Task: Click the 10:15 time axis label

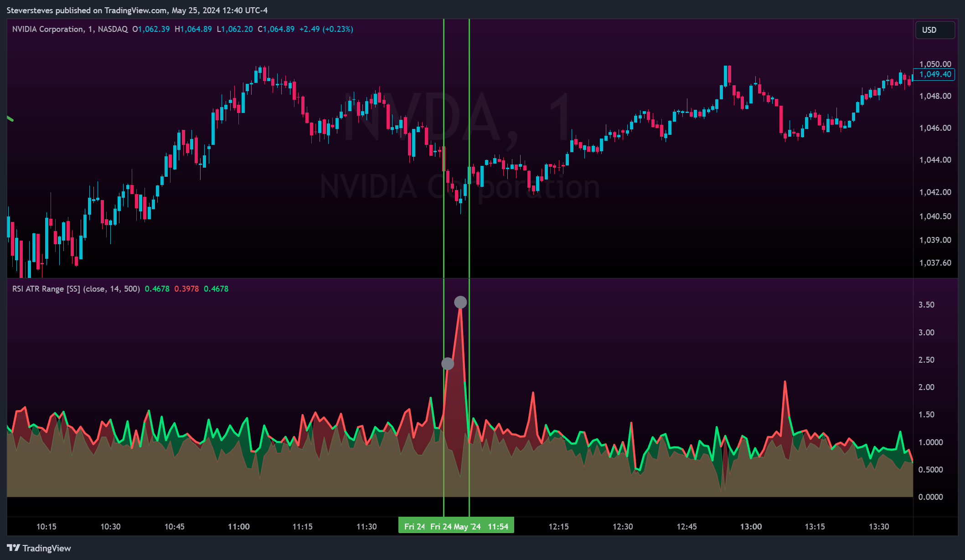Action: pos(46,527)
